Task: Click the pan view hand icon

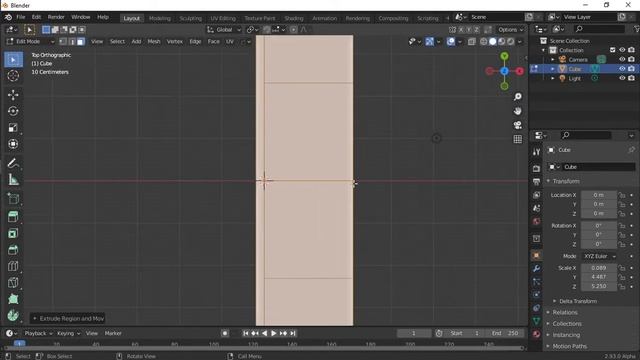Action: 518,111
